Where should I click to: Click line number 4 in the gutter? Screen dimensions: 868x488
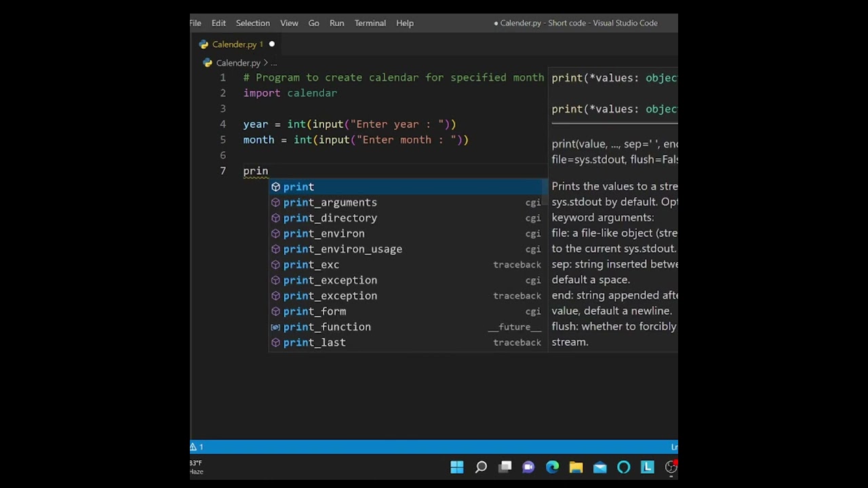pos(222,124)
